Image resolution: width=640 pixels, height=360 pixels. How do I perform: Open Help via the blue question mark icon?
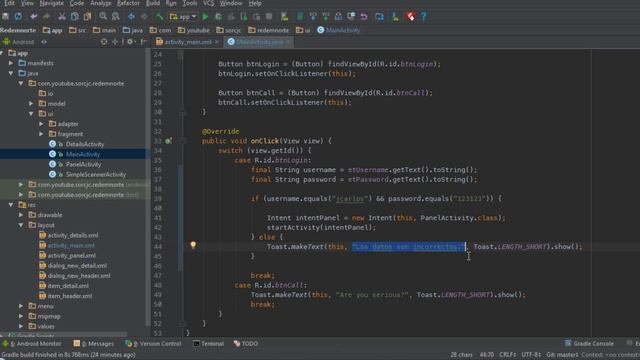424,16
